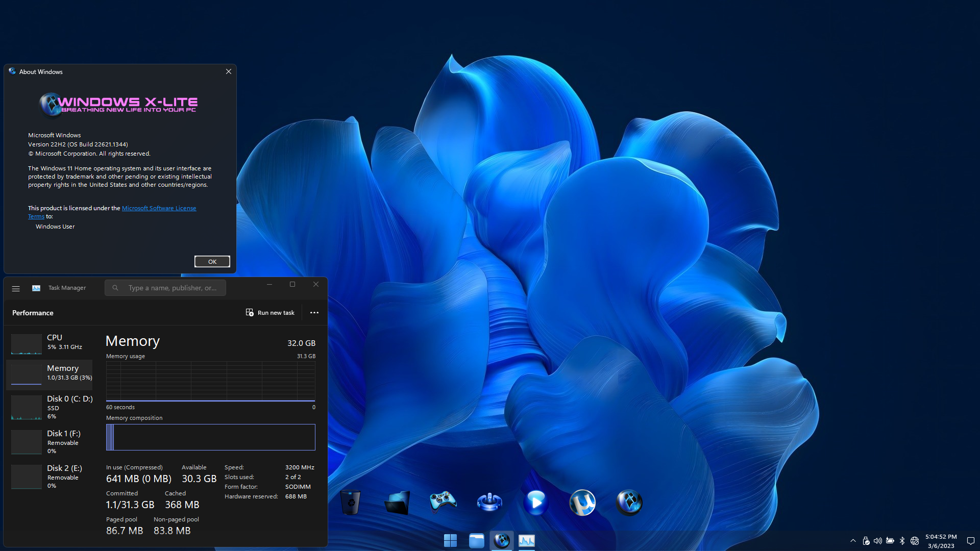The image size is (980, 551).
Task: Open the media player desktop icon
Action: click(x=536, y=503)
